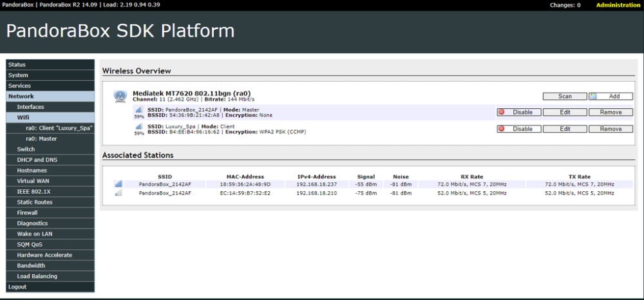
Task: Open Virtual WAN settings
Action: [50, 181]
